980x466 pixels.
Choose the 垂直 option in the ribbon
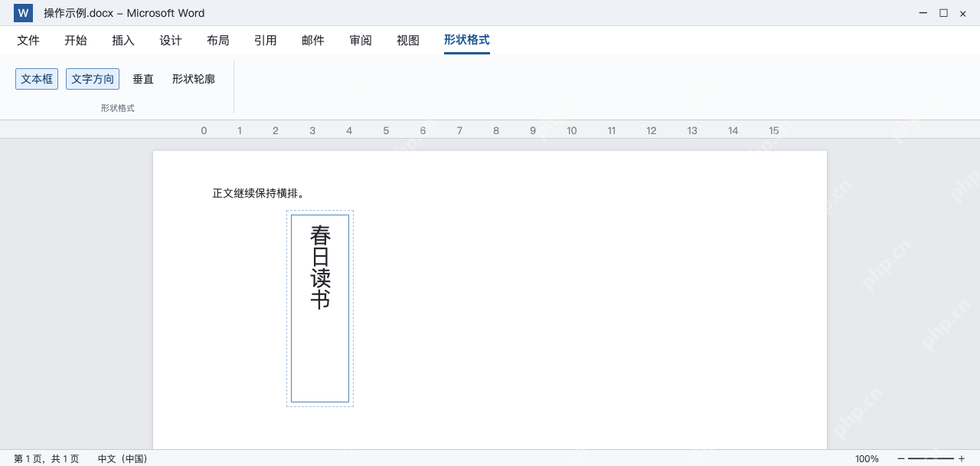(143, 79)
